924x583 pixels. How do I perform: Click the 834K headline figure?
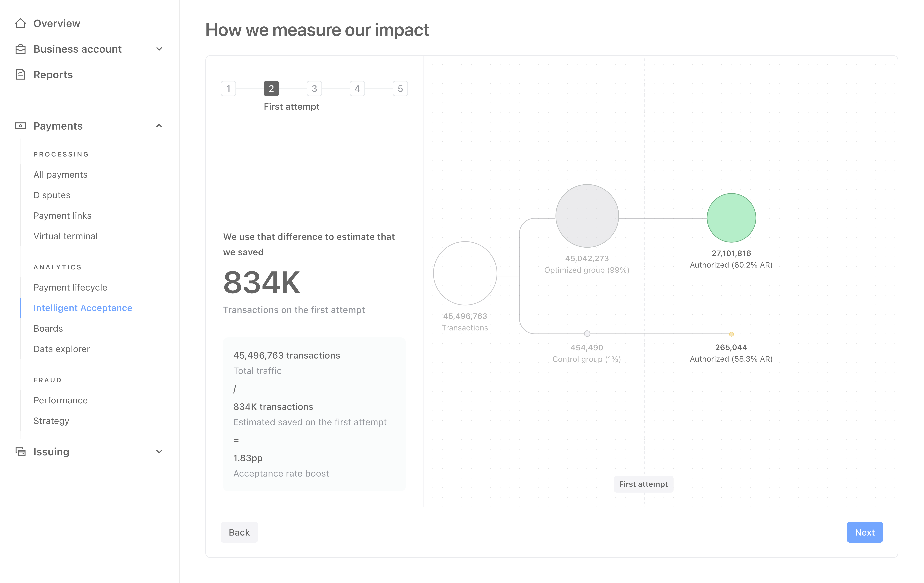pyautogui.click(x=262, y=283)
